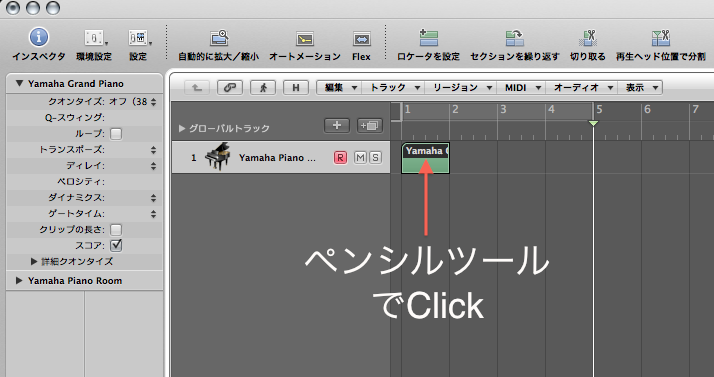Solo the Yamaha Piano track

[x=375, y=158]
